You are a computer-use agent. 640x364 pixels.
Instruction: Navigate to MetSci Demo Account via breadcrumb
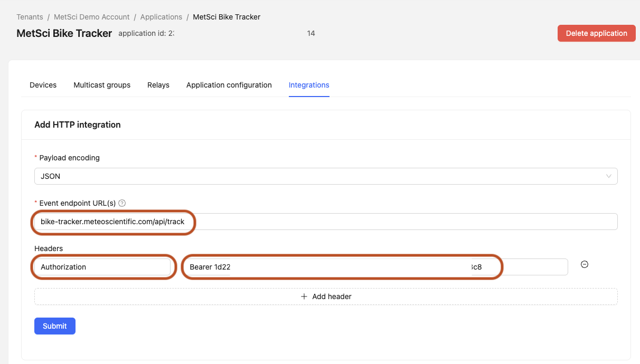tap(91, 16)
